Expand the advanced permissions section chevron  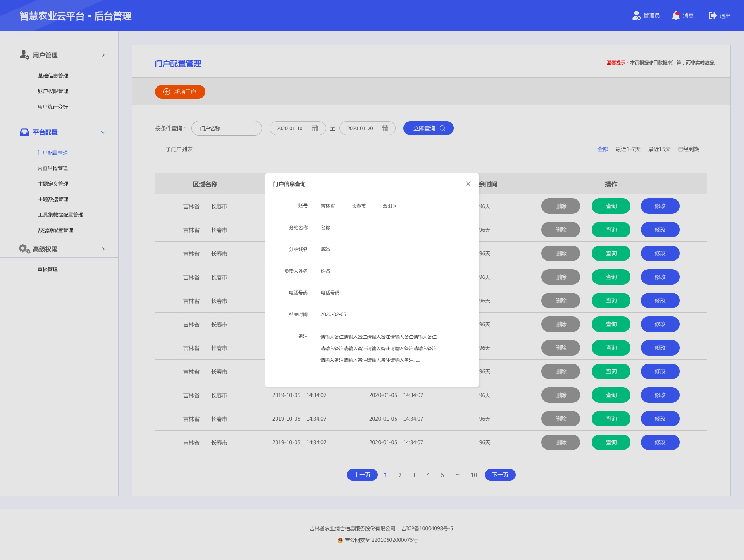(x=103, y=249)
